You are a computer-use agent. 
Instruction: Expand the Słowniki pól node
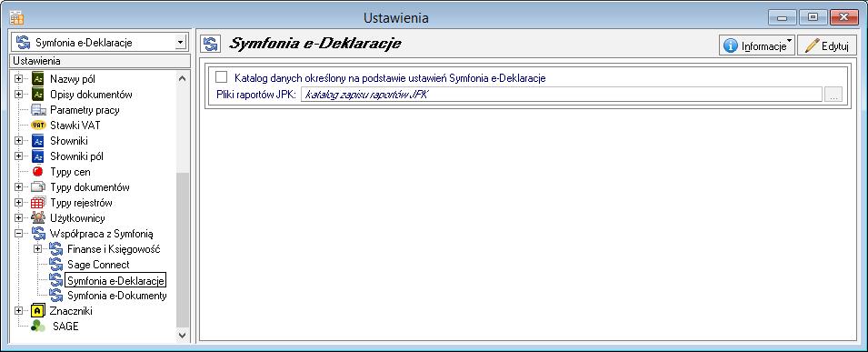coord(19,156)
